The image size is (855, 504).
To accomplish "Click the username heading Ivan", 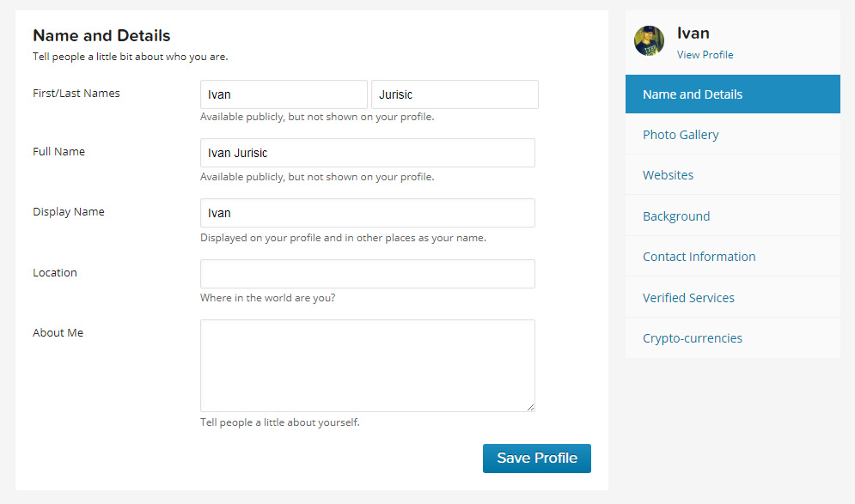I will point(693,33).
